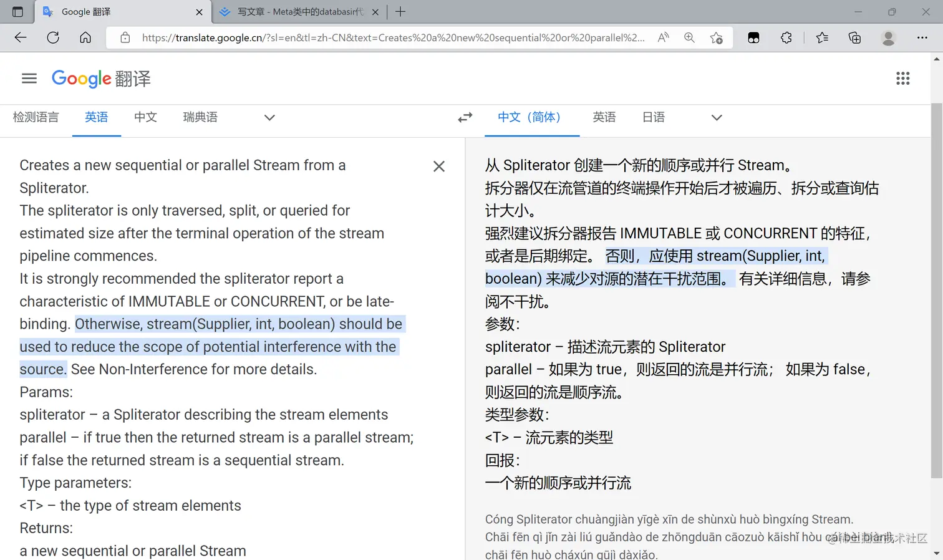Select the Google 翻译 browser tab
This screenshot has width=943, height=560.
pos(122,12)
